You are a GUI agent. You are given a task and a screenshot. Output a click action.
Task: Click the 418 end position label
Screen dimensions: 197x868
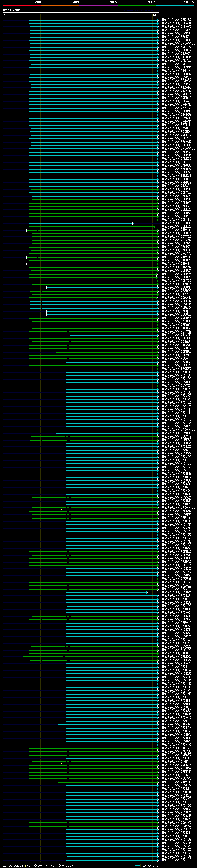tap(155, 15)
